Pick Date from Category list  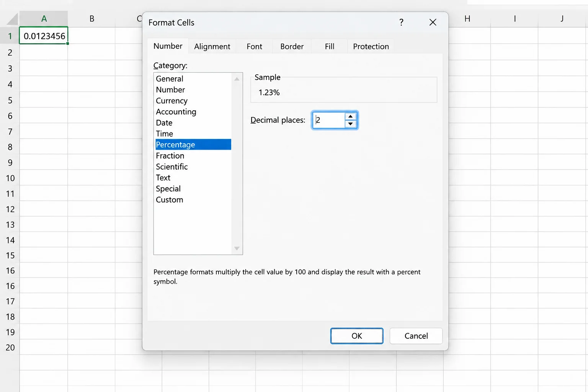pos(193,122)
